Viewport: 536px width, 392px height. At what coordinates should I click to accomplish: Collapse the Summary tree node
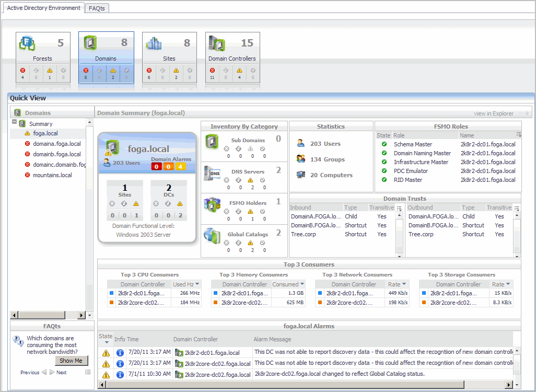[x=14, y=122]
